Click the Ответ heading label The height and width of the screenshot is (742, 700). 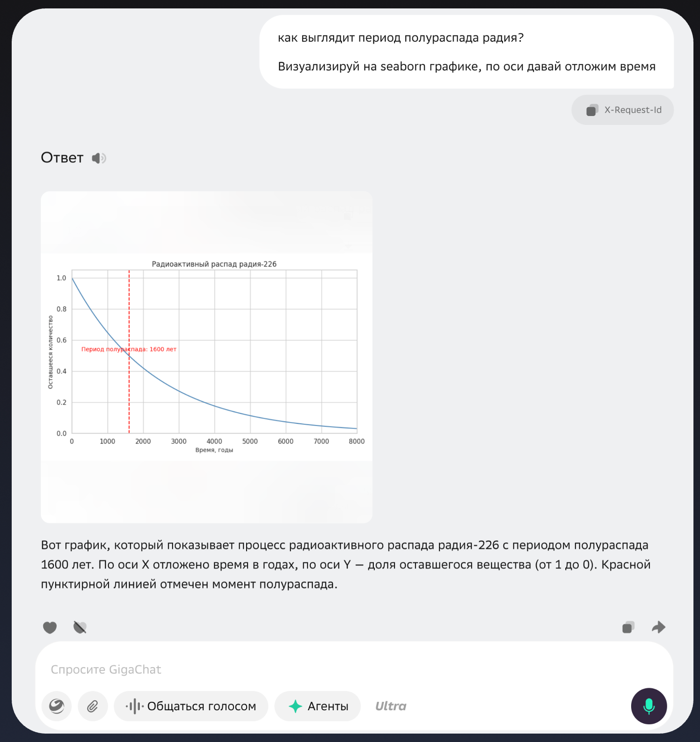pyautogui.click(x=61, y=158)
